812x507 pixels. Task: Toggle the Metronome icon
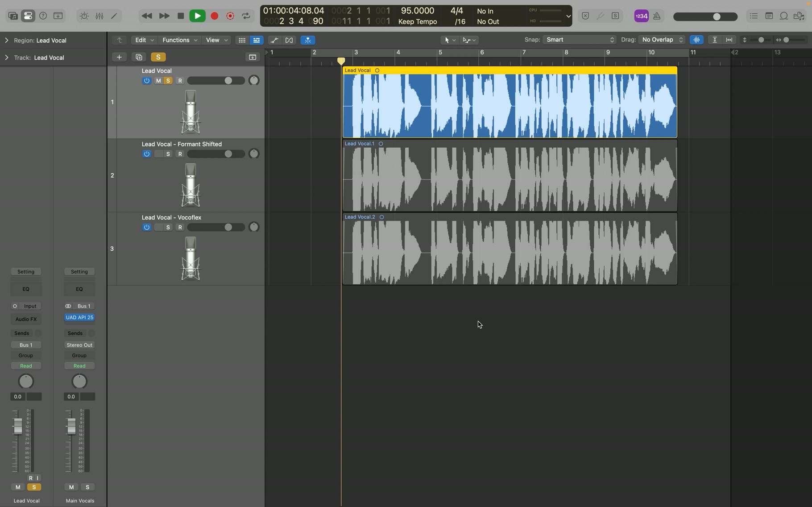click(657, 16)
